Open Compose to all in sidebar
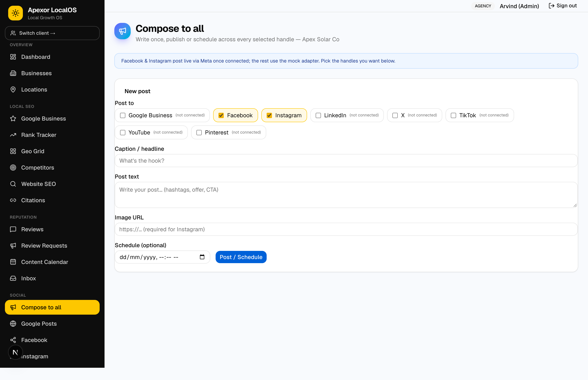The image size is (588, 380). 52,307
